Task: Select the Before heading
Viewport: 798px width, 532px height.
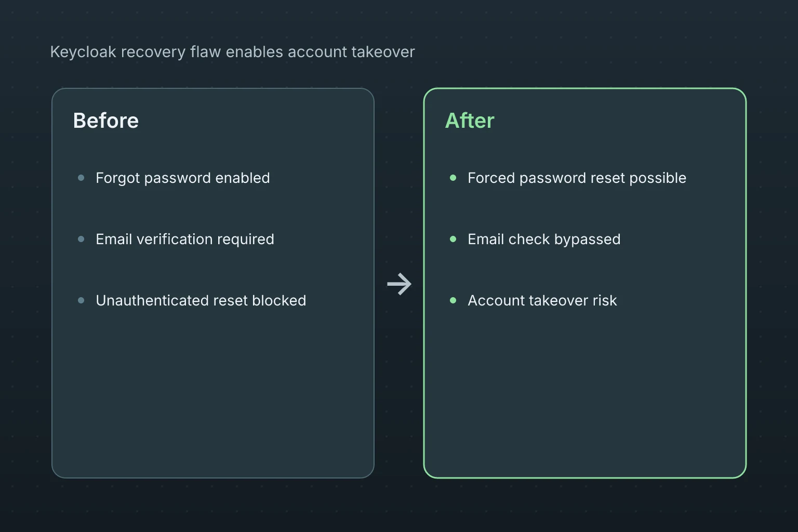Action: (x=106, y=121)
